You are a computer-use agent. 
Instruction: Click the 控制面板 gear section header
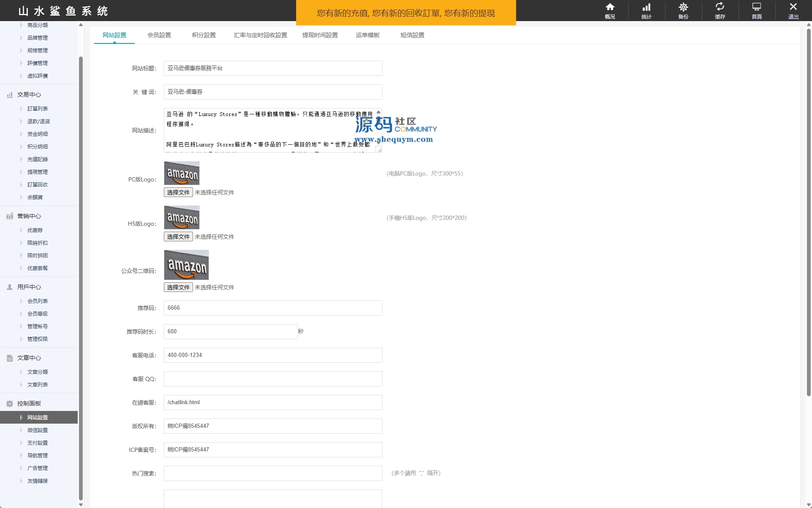point(29,403)
